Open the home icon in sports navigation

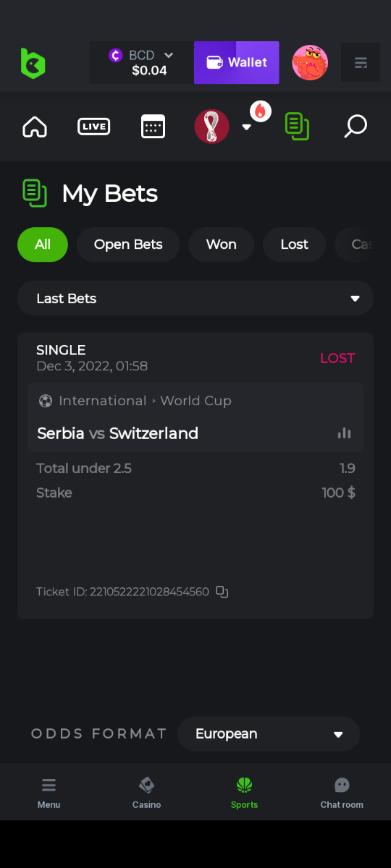(35, 127)
